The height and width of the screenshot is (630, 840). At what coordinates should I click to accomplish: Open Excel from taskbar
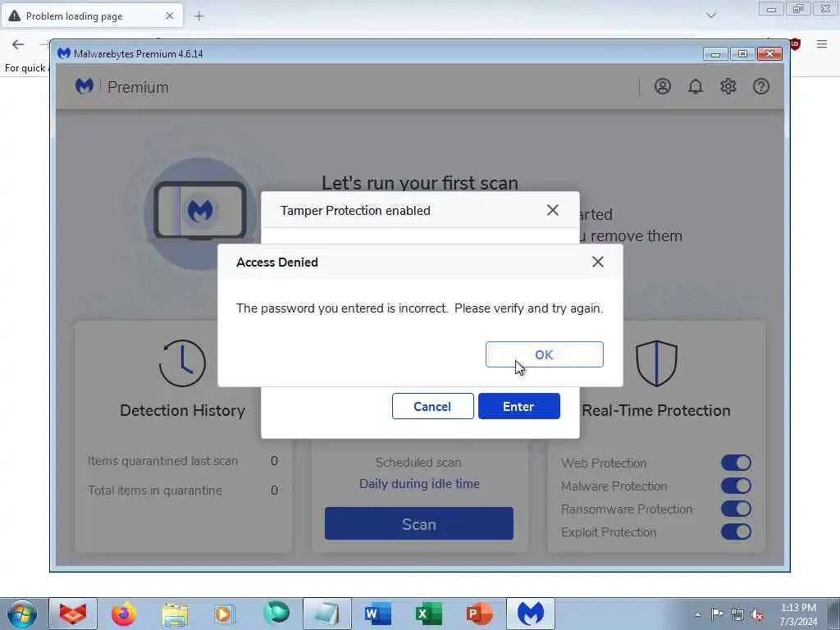pyautogui.click(x=428, y=614)
